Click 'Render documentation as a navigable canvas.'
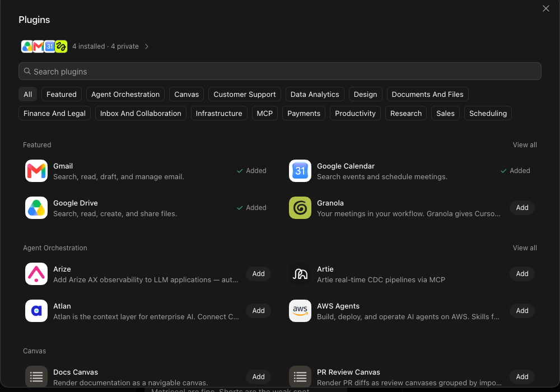The height and width of the screenshot is (392, 560). [130, 382]
